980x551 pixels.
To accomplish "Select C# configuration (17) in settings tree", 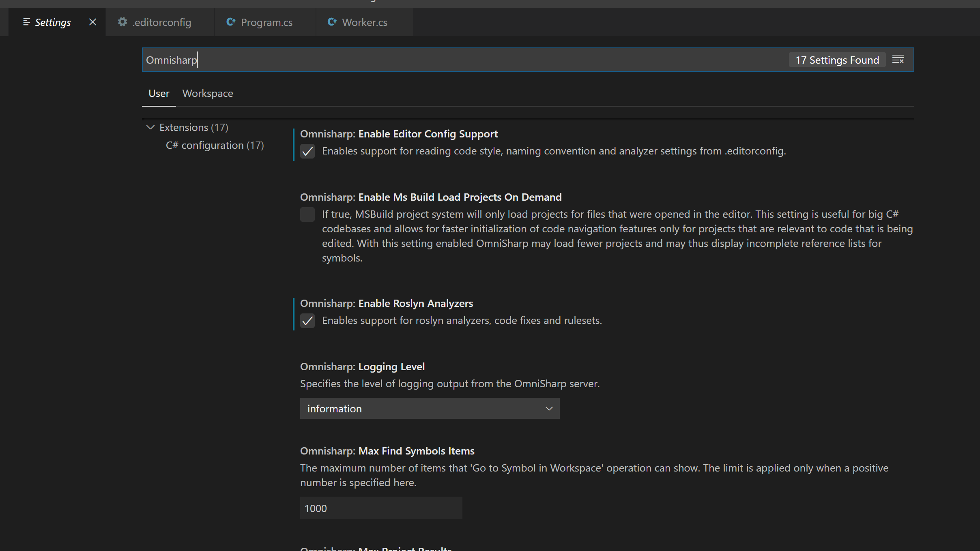I will click(x=215, y=145).
